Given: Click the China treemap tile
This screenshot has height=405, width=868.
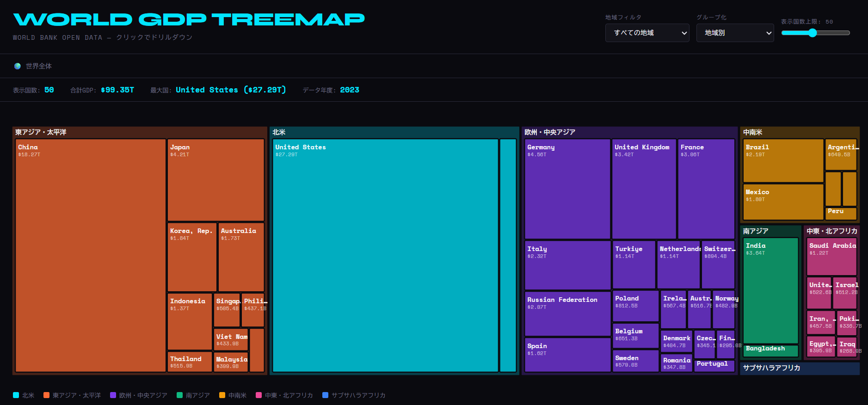Looking at the screenshot, I should pos(91,256).
